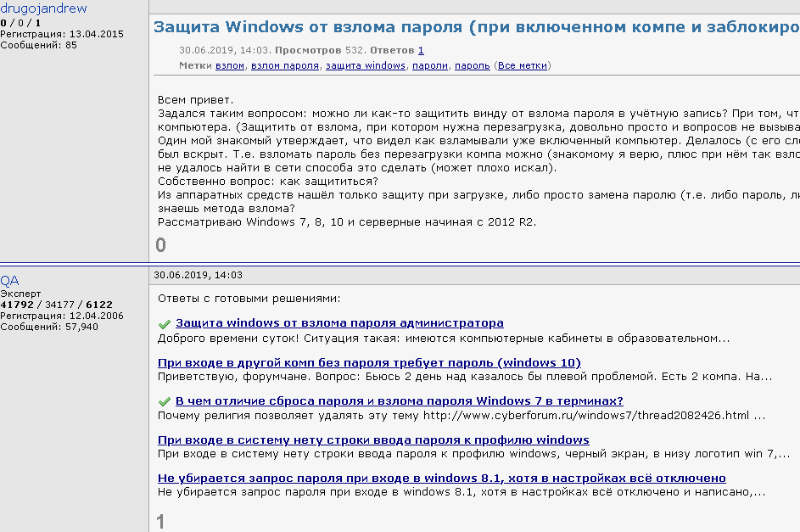Click the reputation line "0 / 0 / 1"
This screenshot has width=800, height=532.
20,23
